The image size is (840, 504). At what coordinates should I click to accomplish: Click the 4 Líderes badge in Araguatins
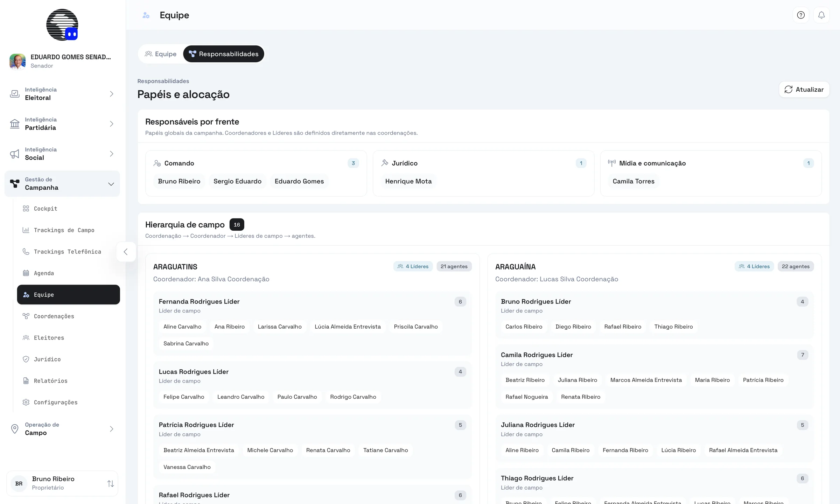(413, 266)
